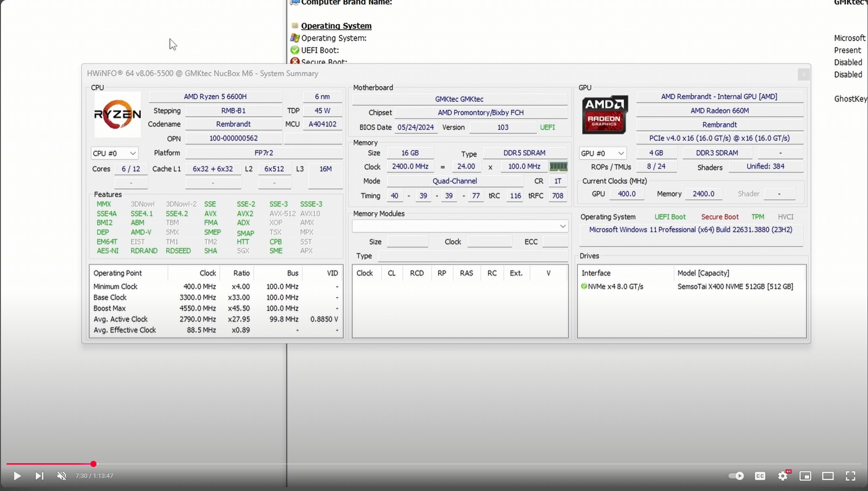Viewport: 868px width, 491px height.
Task: Click the DDR5 SDRAM memory type field
Action: click(524, 153)
